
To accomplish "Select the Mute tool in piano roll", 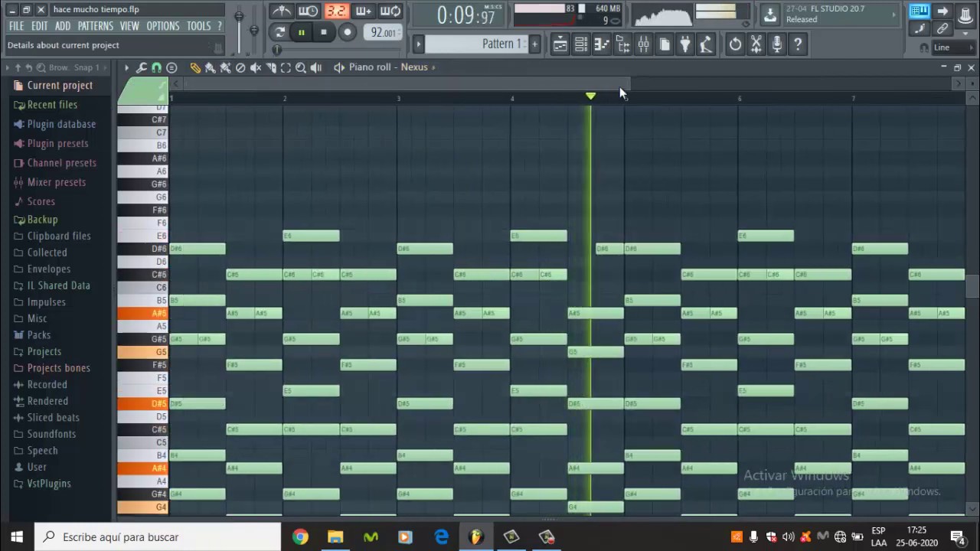I will tap(256, 67).
